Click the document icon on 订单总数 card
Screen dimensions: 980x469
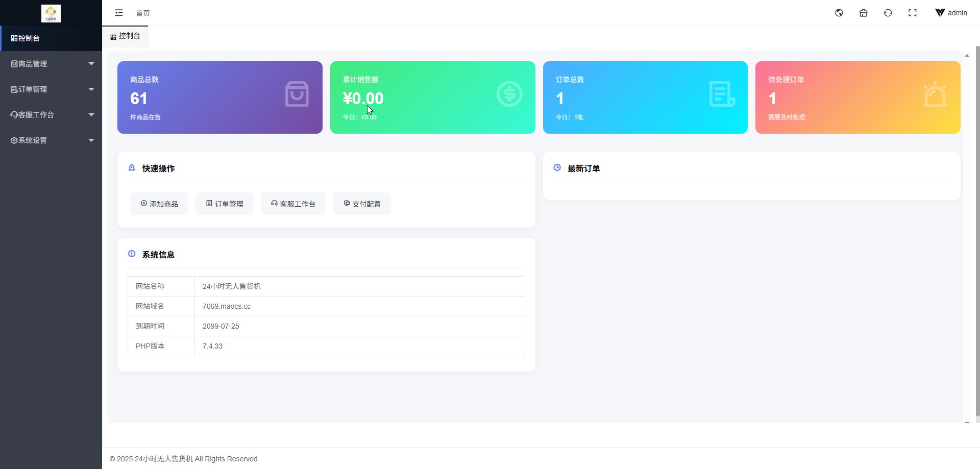pyautogui.click(x=722, y=94)
